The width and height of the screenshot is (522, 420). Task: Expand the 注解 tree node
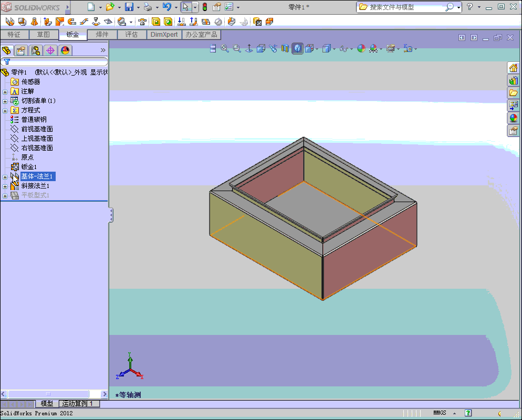[5, 91]
